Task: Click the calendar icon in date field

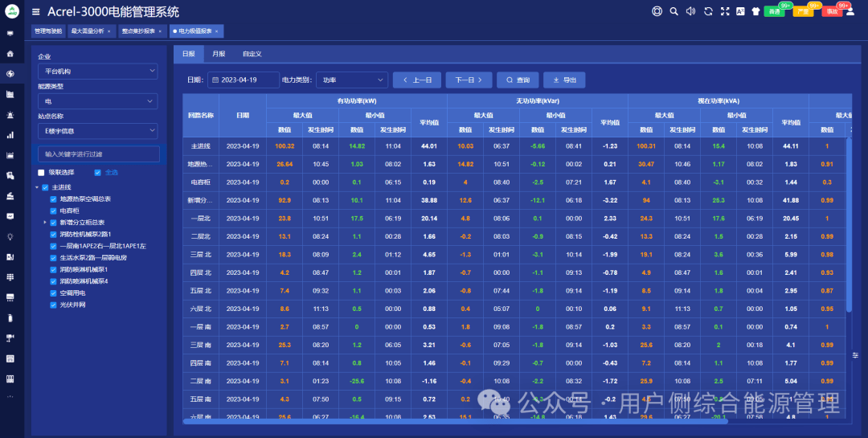Action: tap(215, 80)
